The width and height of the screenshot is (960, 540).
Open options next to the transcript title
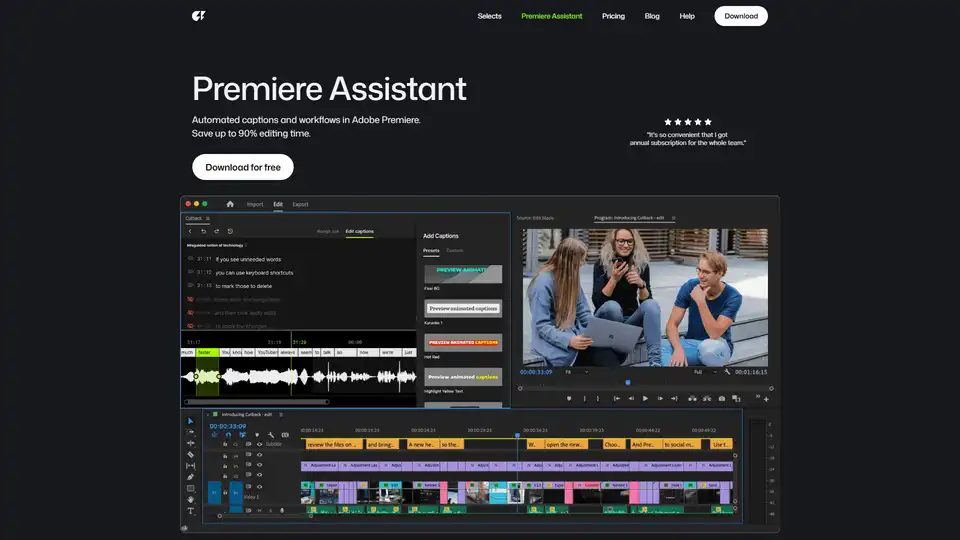(x=246, y=245)
